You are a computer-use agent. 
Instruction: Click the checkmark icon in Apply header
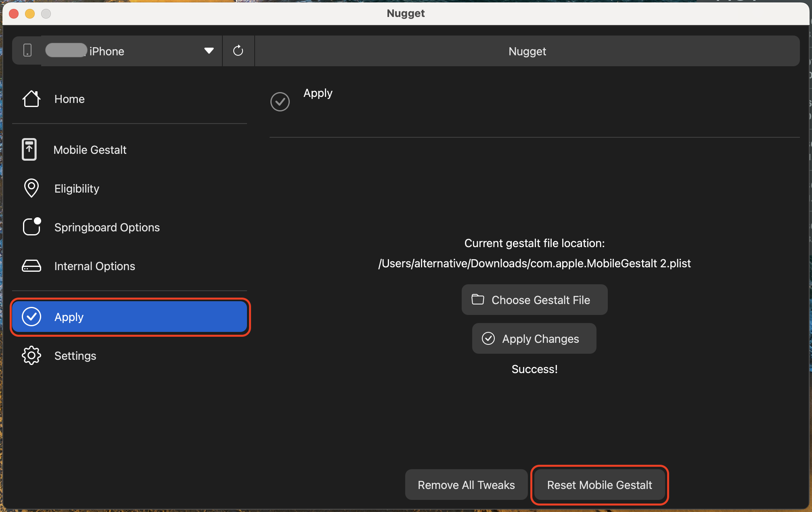pos(280,102)
